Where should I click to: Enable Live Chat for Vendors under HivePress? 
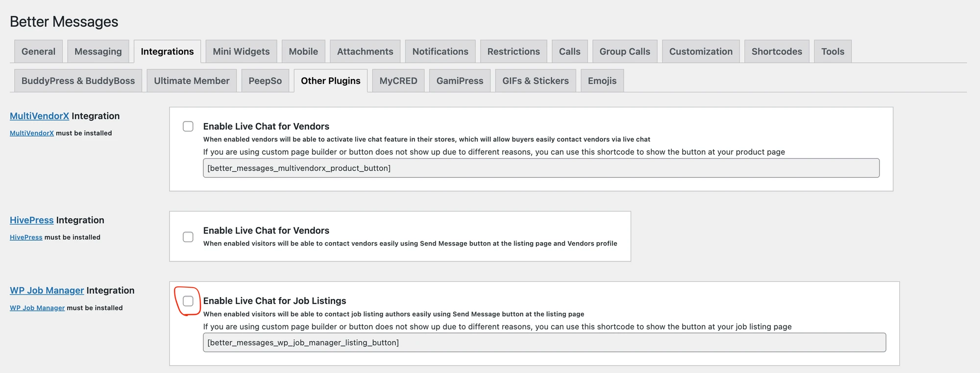click(x=188, y=237)
